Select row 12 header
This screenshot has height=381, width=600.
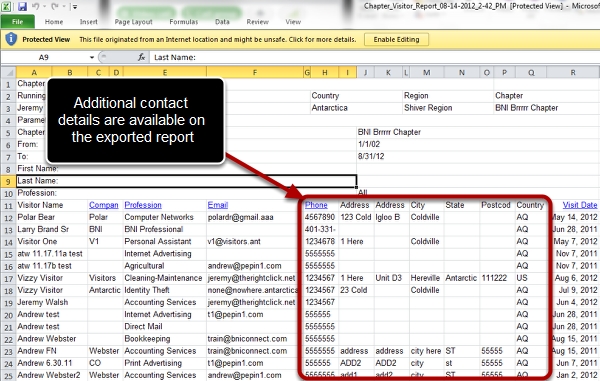pos(8,218)
